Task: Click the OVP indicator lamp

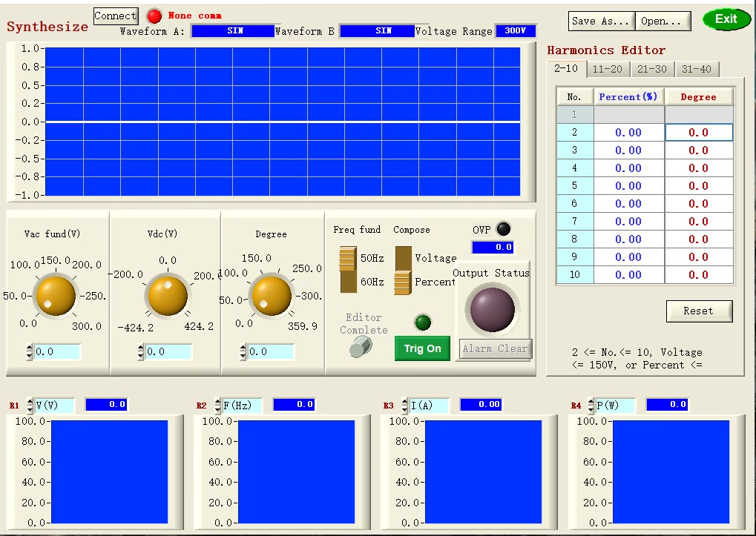Action: [503, 229]
